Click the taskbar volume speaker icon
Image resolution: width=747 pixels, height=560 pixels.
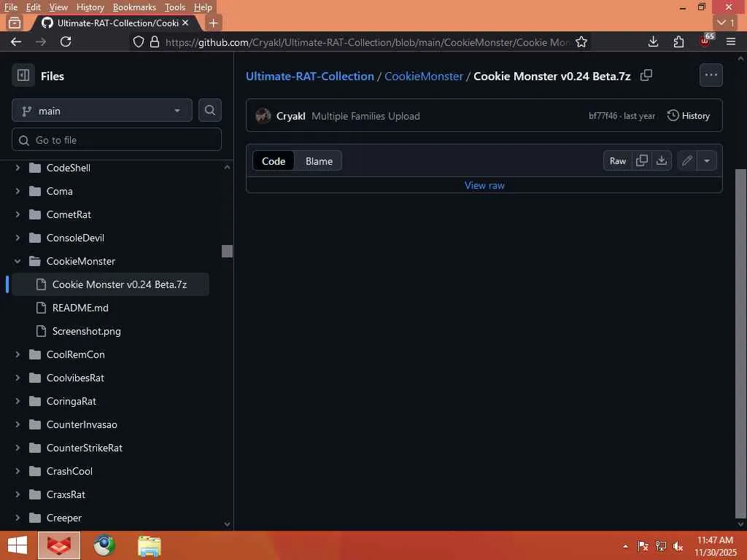tap(678, 545)
